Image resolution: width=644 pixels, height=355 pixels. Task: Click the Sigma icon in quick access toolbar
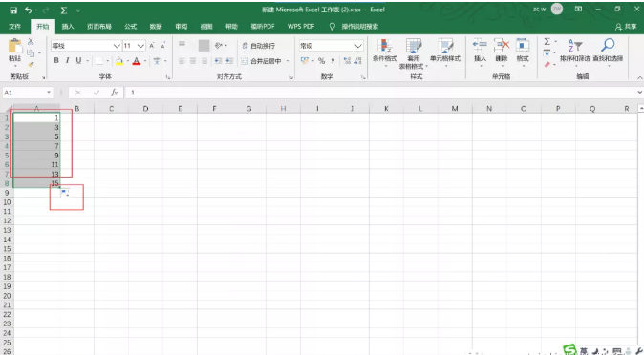[x=64, y=10]
